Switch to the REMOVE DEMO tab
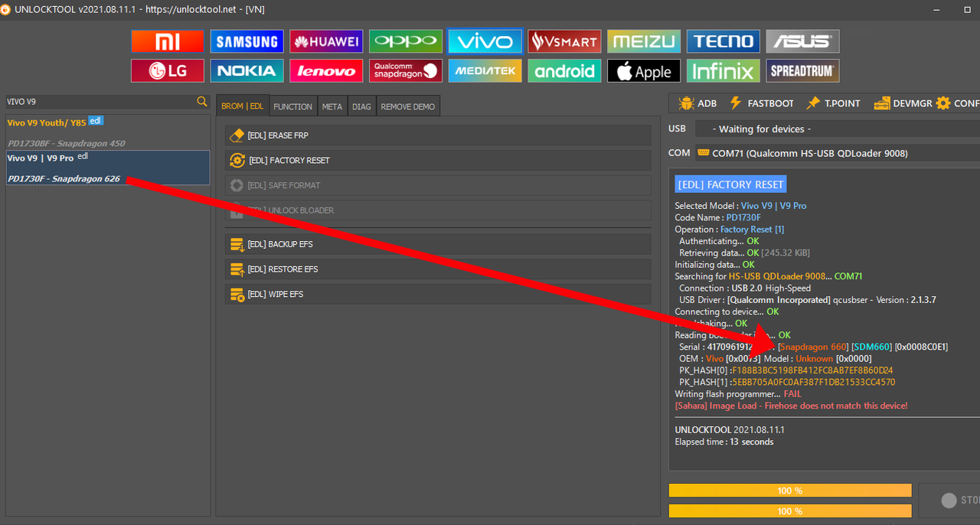Image resolution: width=980 pixels, height=525 pixels. click(x=408, y=106)
